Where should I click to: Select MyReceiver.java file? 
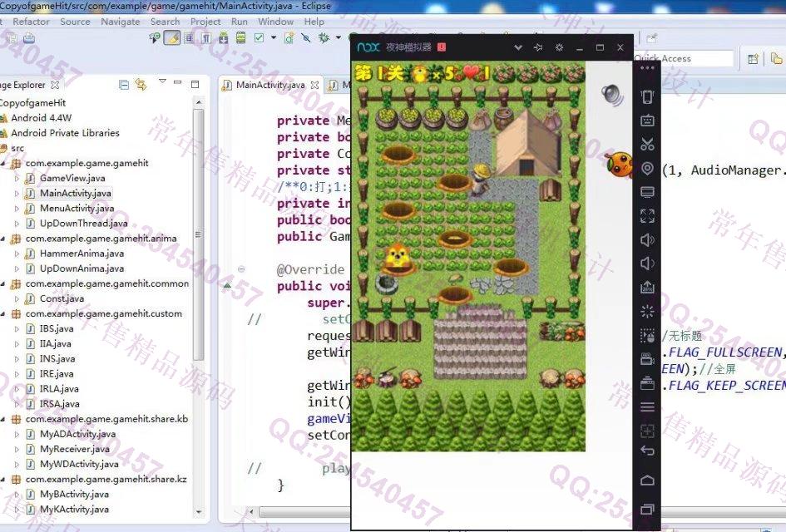74,449
